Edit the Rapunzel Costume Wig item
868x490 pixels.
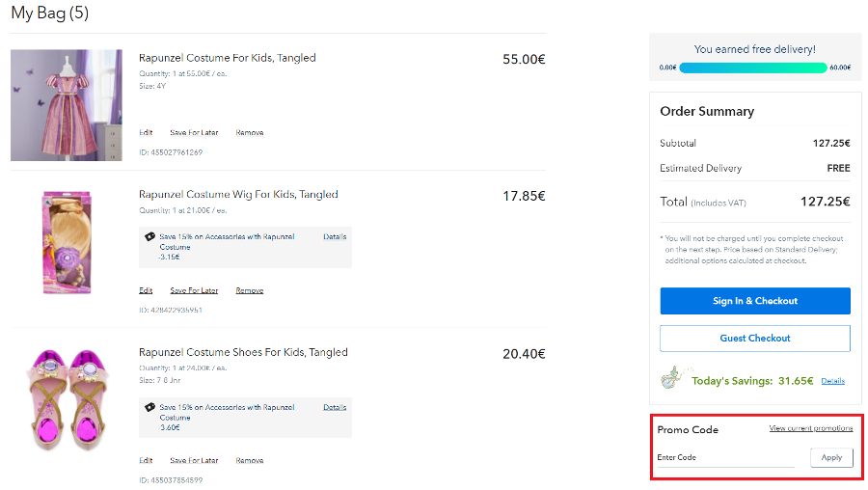point(146,290)
